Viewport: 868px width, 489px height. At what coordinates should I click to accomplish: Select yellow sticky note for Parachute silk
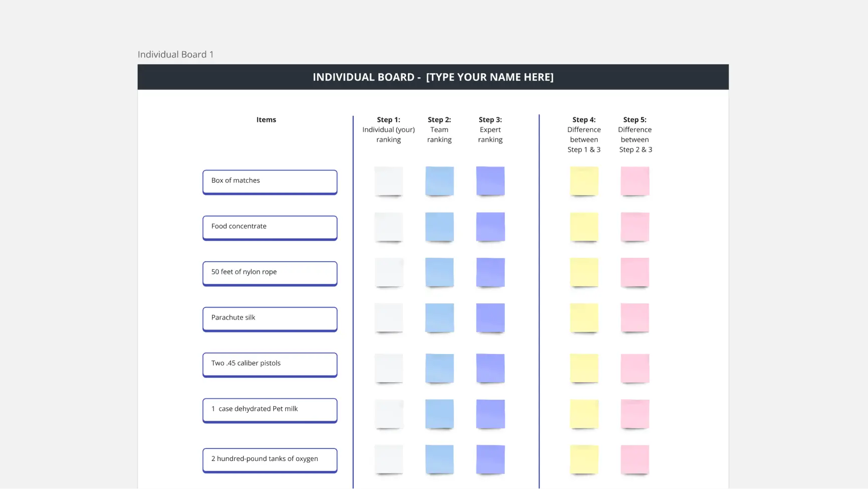pyautogui.click(x=584, y=318)
